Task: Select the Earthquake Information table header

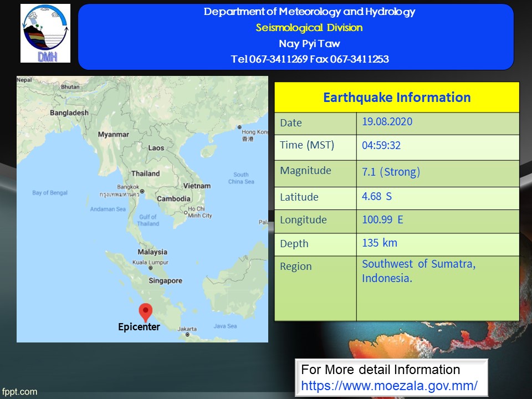Action: pos(397,98)
